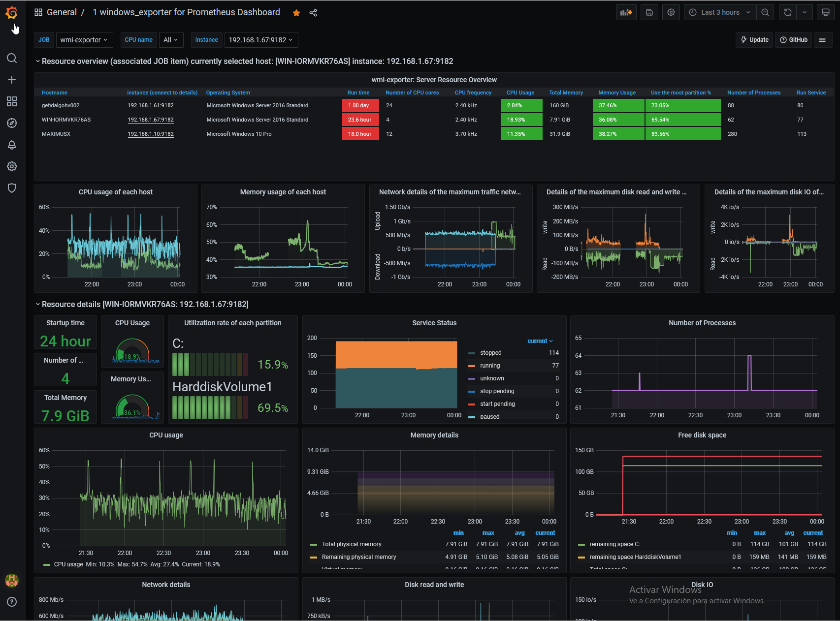Open the CPU name All dropdown
The width and height of the screenshot is (840, 621).
(171, 40)
